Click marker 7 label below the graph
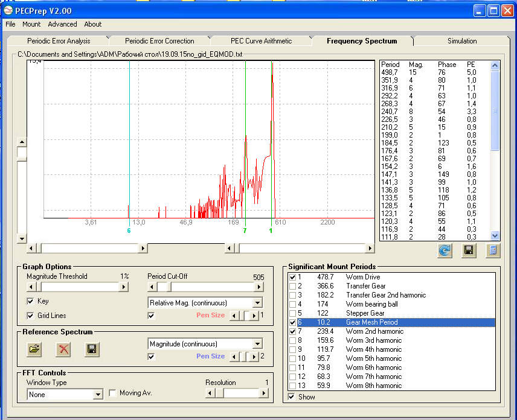This screenshot has width=517, height=420. pyautogui.click(x=245, y=231)
